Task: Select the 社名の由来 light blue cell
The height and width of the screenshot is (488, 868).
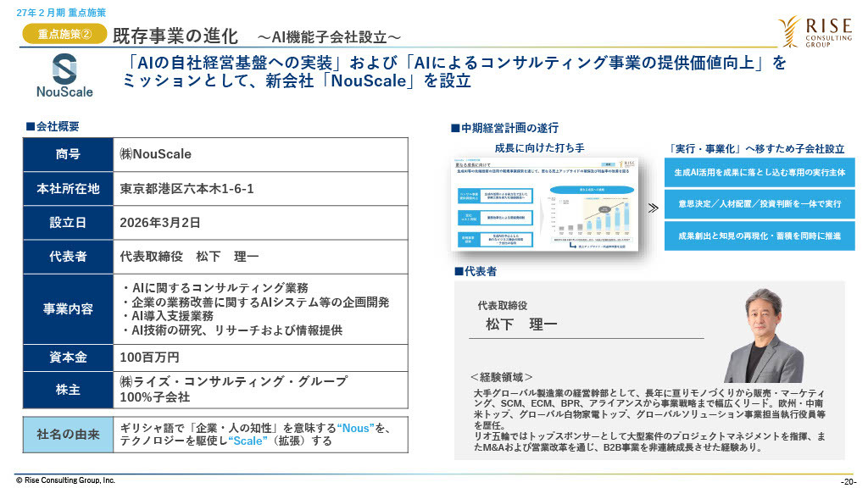Action: coord(68,435)
